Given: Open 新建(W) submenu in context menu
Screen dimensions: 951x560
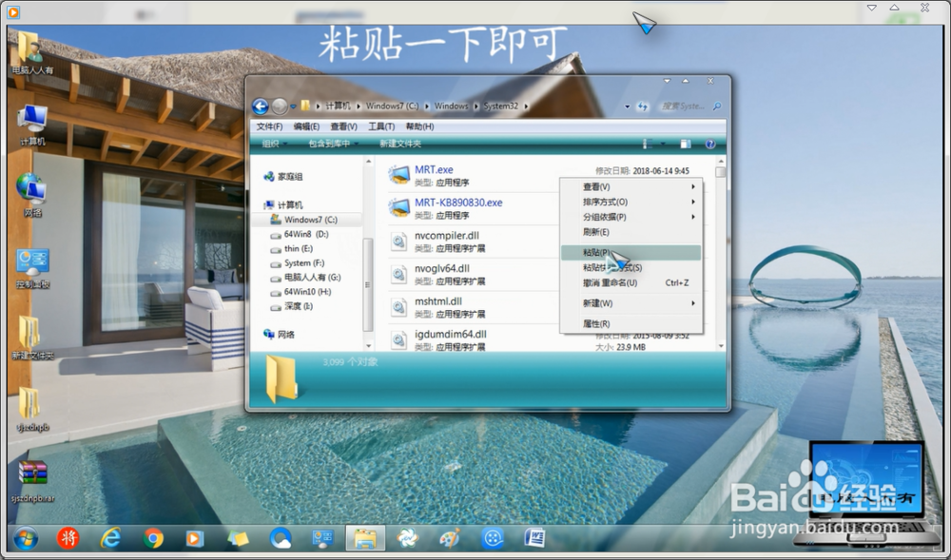Looking at the screenshot, I should point(631,303).
